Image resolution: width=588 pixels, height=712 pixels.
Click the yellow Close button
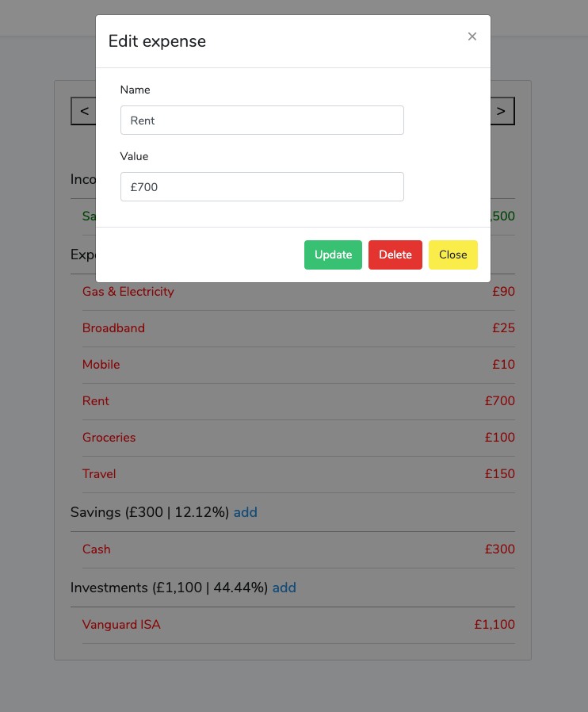pyautogui.click(x=452, y=255)
